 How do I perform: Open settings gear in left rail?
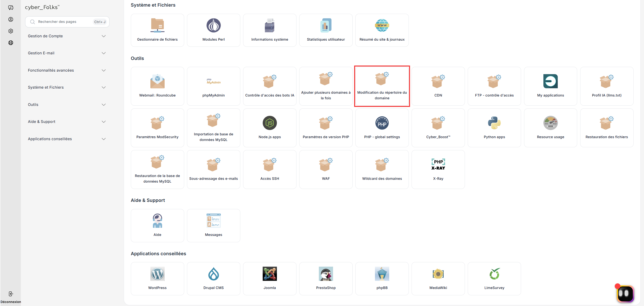[x=11, y=31]
